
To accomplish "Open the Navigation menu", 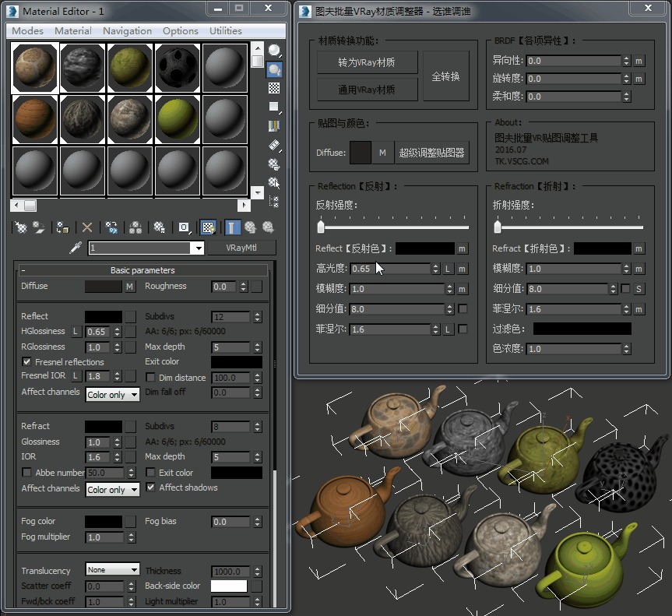I will (127, 31).
